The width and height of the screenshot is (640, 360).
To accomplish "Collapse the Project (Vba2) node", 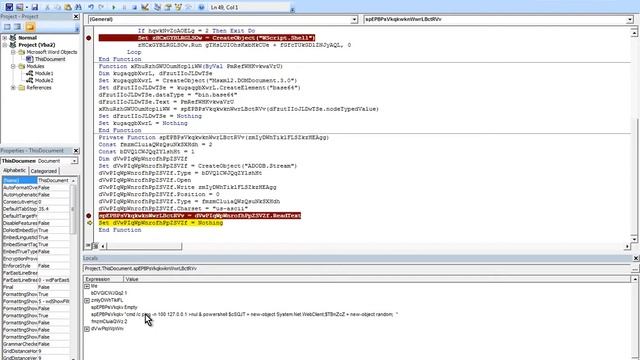I will 5,45.
